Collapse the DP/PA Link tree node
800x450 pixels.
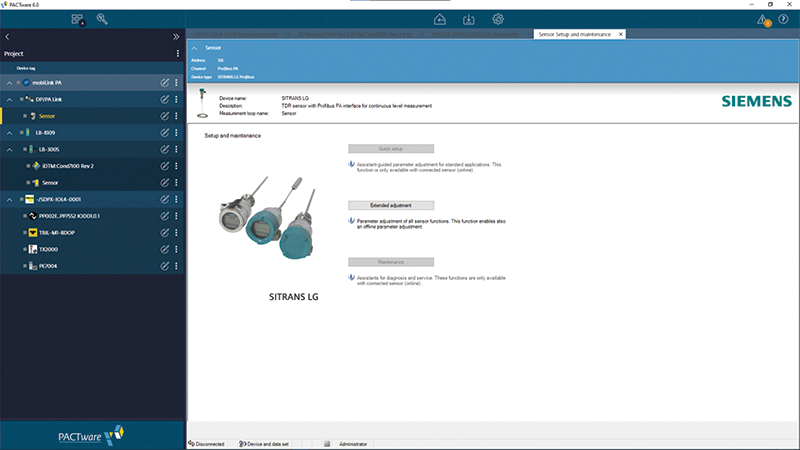(9, 99)
